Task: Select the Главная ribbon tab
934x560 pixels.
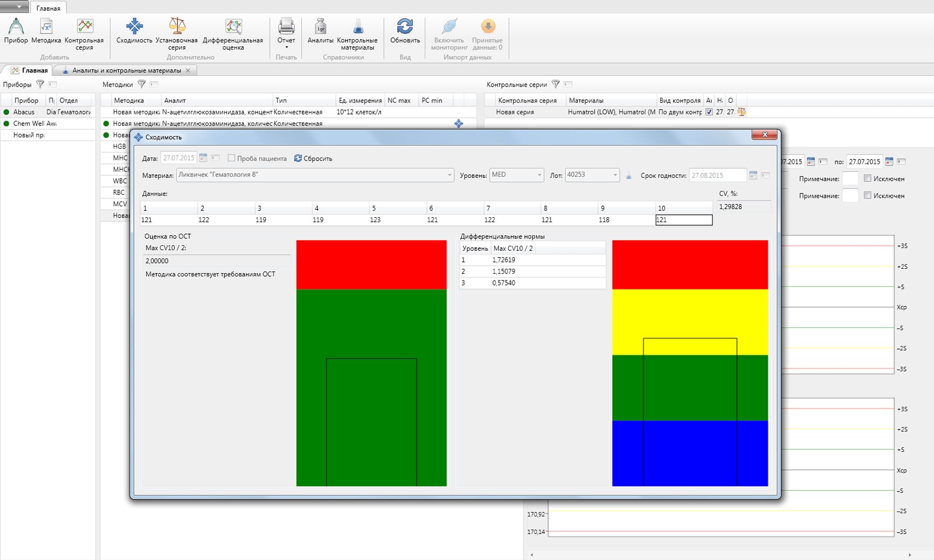Action: 49,8
